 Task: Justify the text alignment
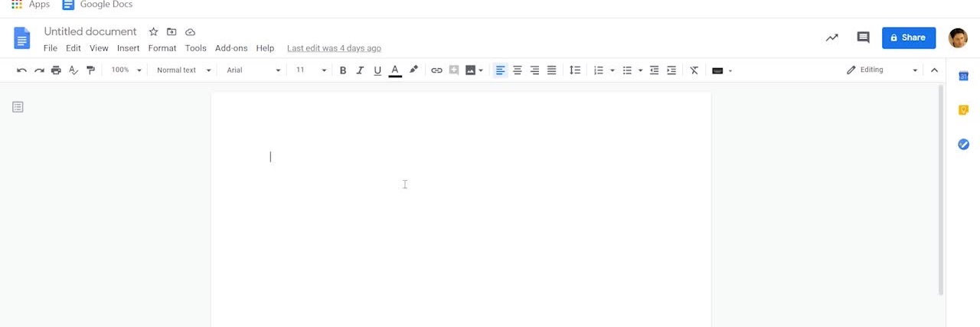pos(551,70)
